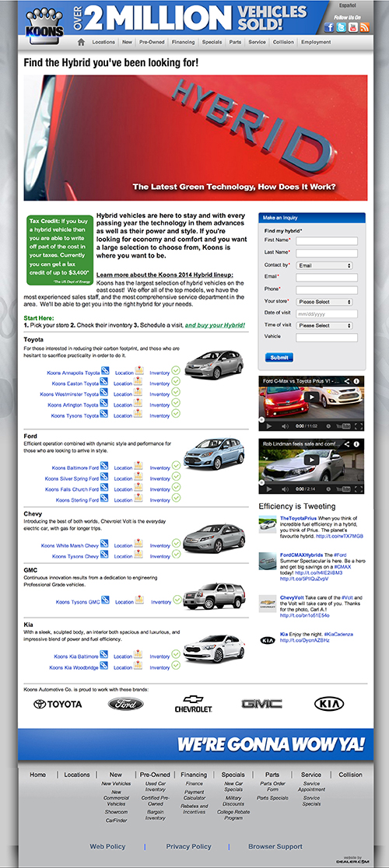Viewport: 389px width, 868px height.
Task: Open Parts menu in top navigation
Action: coord(235,42)
